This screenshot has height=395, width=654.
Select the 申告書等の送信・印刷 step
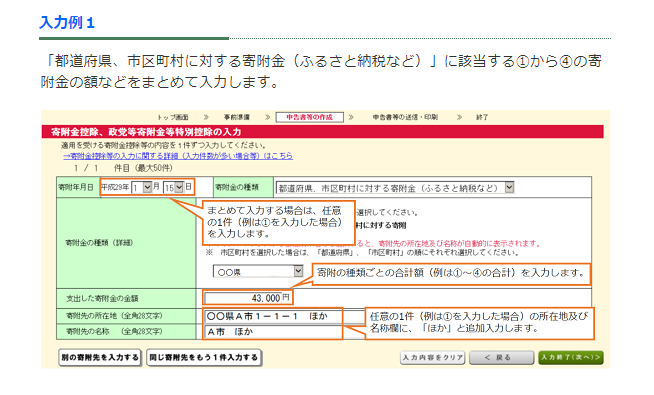point(405,117)
